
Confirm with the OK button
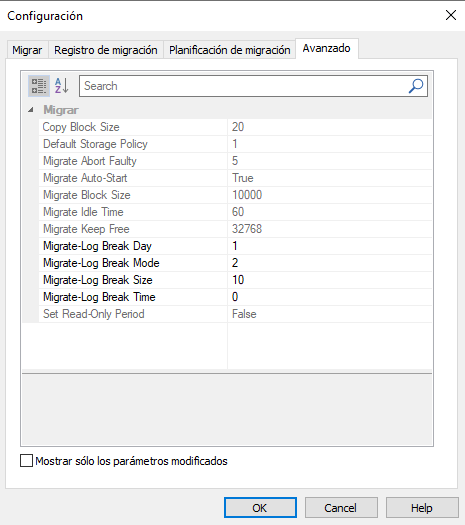coord(260,508)
